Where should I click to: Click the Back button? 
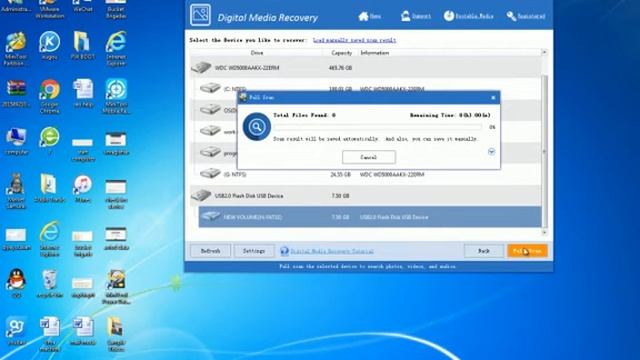click(x=484, y=251)
